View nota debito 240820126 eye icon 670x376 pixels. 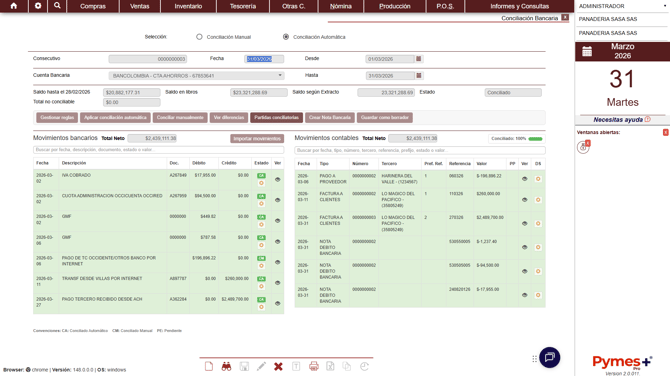coord(525,295)
